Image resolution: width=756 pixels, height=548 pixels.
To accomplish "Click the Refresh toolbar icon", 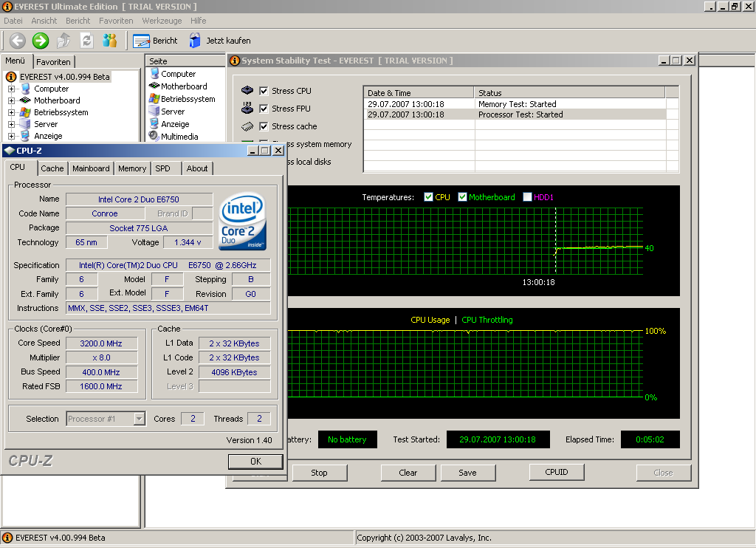I will point(87,41).
